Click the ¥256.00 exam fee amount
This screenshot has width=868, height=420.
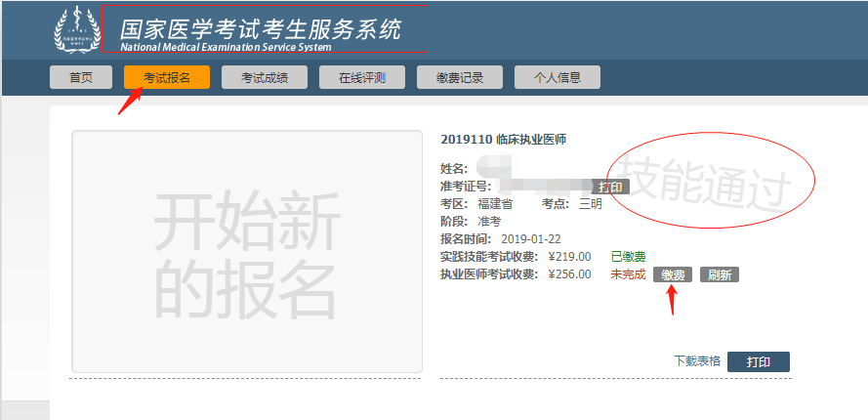pyautogui.click(x=570, y=274)
